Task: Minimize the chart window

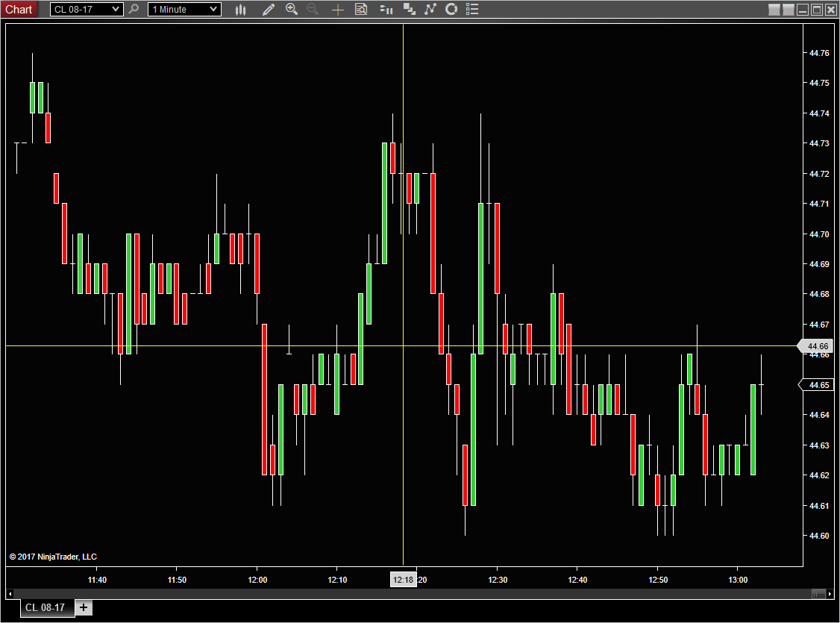Action: [803, 10]
